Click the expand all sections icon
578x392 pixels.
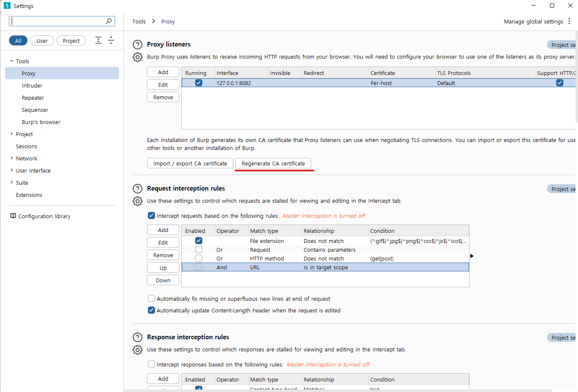tap(98, 40)
